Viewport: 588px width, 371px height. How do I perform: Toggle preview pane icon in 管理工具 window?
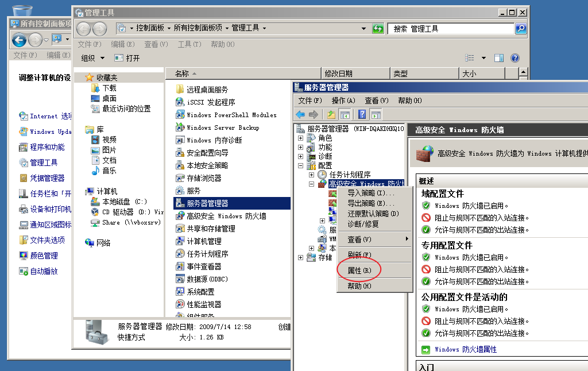499,58
